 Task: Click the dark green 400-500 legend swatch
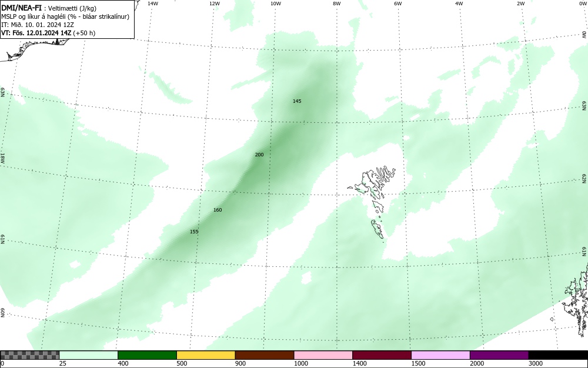(147, 355)
